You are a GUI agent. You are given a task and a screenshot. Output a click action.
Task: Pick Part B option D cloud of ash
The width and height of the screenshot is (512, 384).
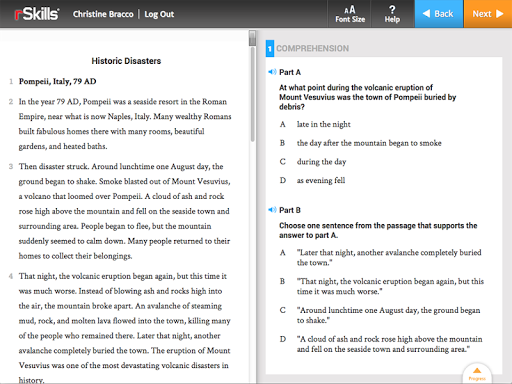pos(381,344)
